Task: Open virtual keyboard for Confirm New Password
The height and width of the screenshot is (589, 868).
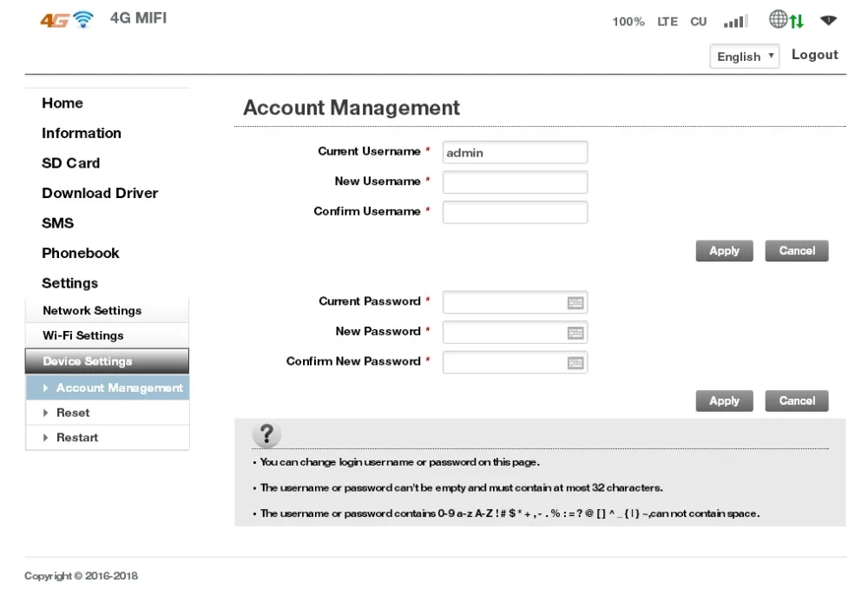Action: [x=575, y=362]
